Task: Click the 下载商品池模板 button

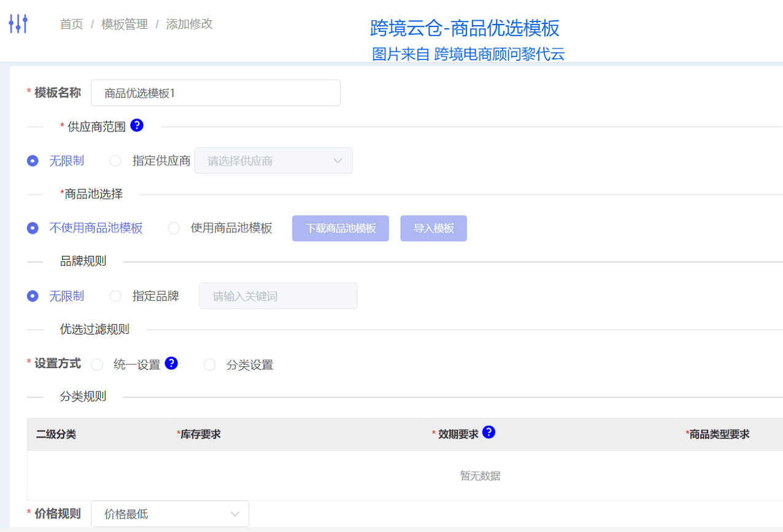Action: [x=341, y=228]
